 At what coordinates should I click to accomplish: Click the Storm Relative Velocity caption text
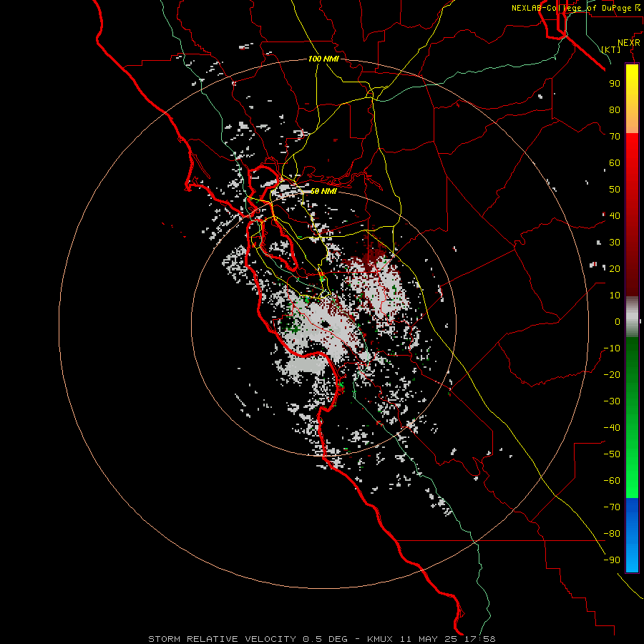coord(321,639)
